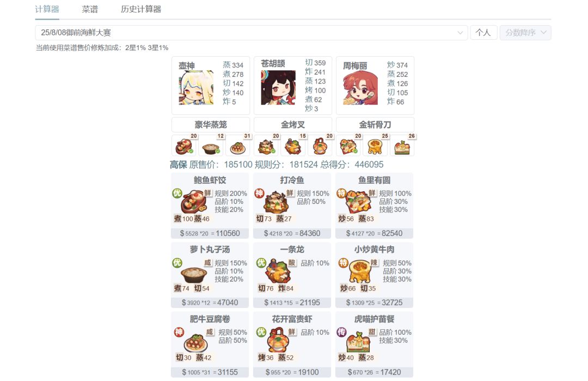The width and height of the screenshot is (588, 381).
Task: Select the 一条龙 dish icon
Action: pos(278,271)
